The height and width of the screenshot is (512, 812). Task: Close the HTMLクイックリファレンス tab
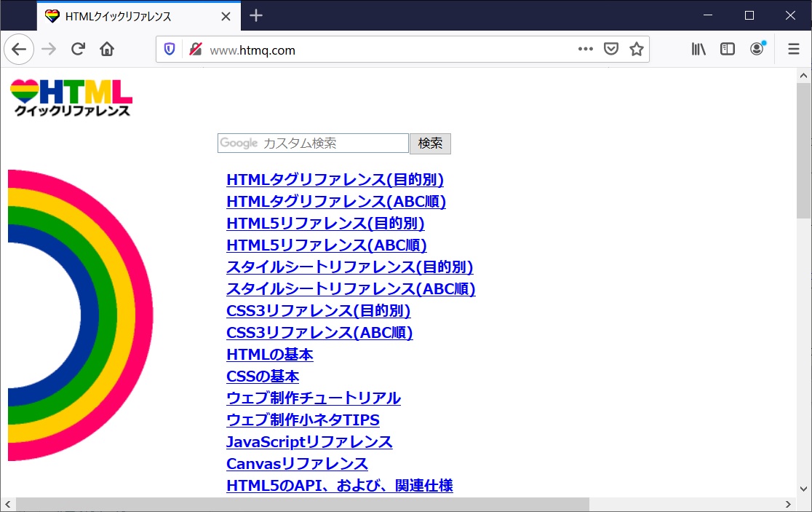(226, 17)
